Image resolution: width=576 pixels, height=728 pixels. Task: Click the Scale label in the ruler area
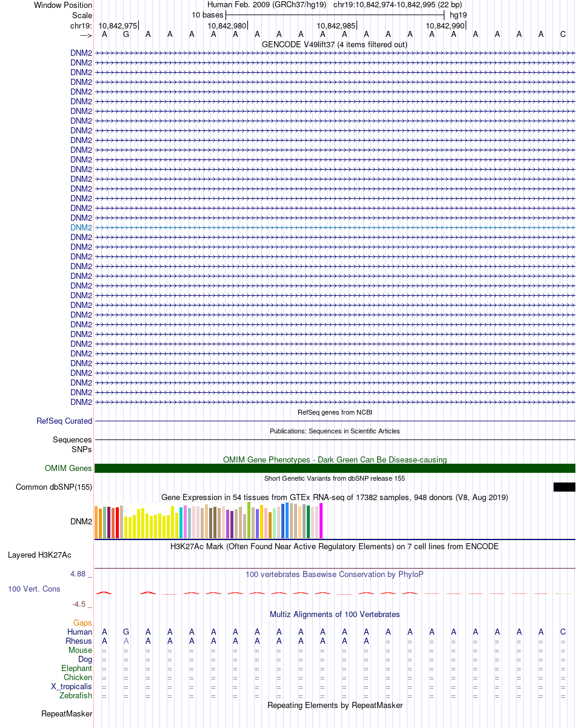click(82, 15)
